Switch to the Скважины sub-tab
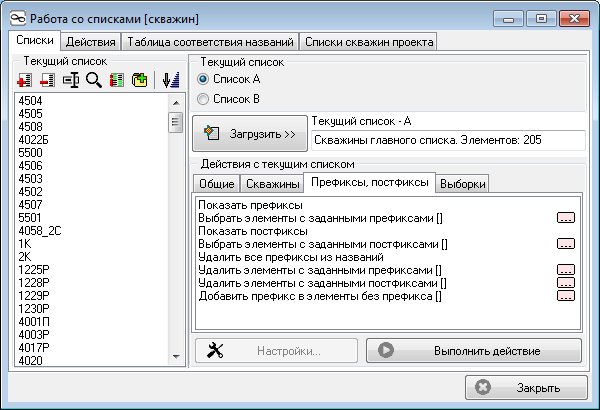The width and height of the screenshot is (600, 410). coord(272,184)
